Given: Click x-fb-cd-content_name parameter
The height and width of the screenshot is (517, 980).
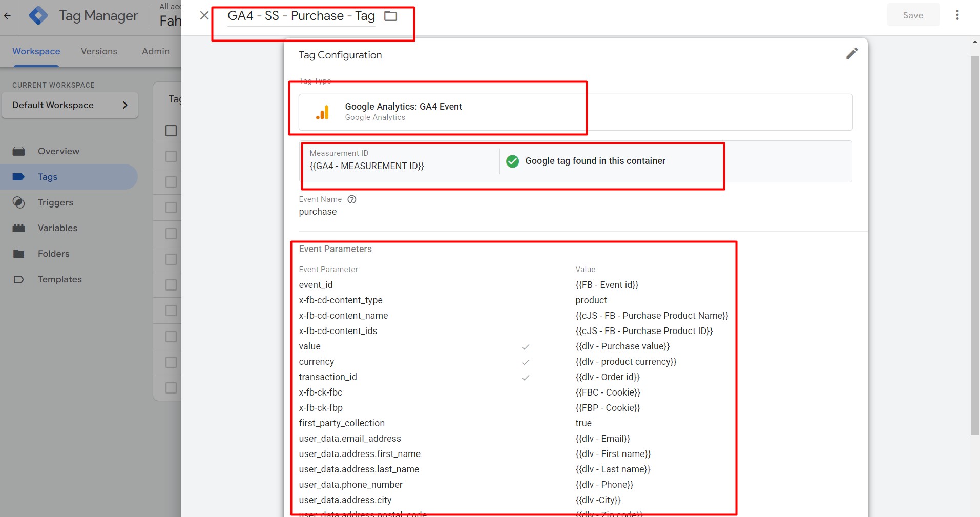Looking at the screenshot, I should 343,316.
